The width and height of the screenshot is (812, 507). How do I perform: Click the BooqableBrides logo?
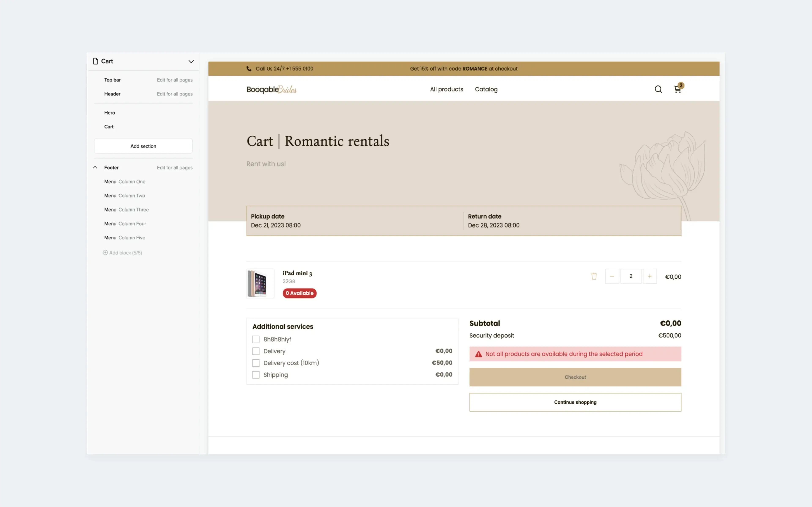pos(272,90)
